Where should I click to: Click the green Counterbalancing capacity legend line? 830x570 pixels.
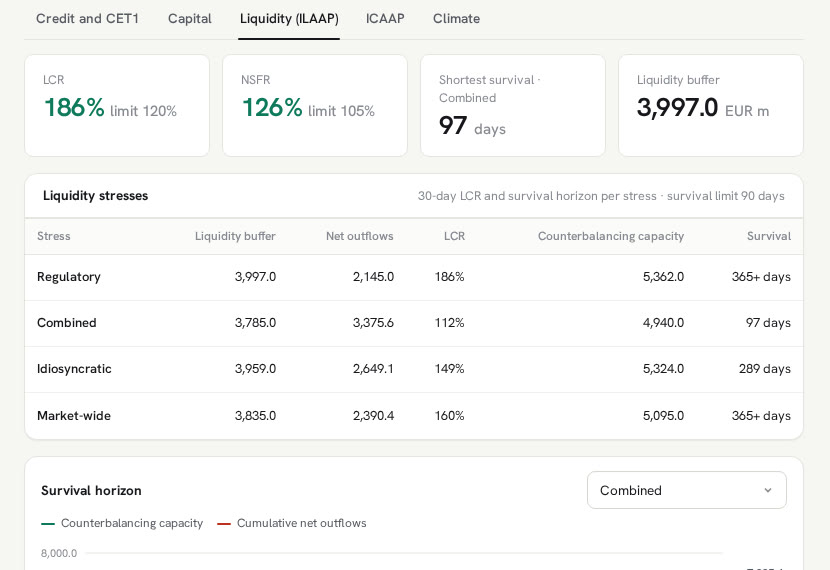pos(48,524)
